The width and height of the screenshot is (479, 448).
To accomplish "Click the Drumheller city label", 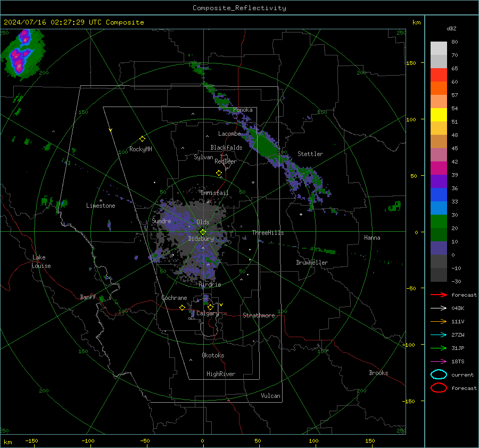I will (x=312, y=263).
